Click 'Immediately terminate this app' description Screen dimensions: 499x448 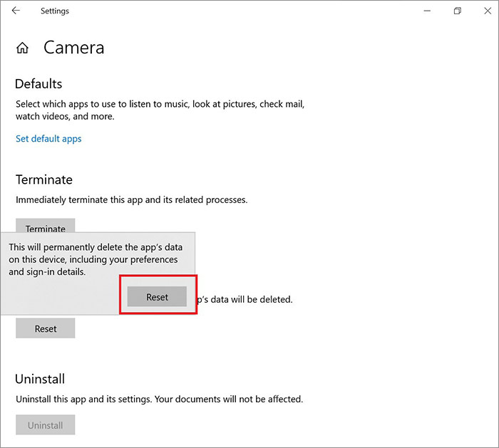[131, 200]
